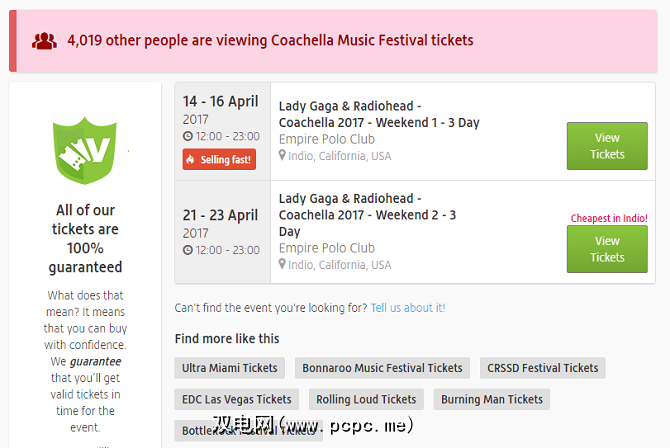Click the clock icon for 14 - 16 April
The width and height of the screenshot is (670, 448).
click(x=188, y=136)
